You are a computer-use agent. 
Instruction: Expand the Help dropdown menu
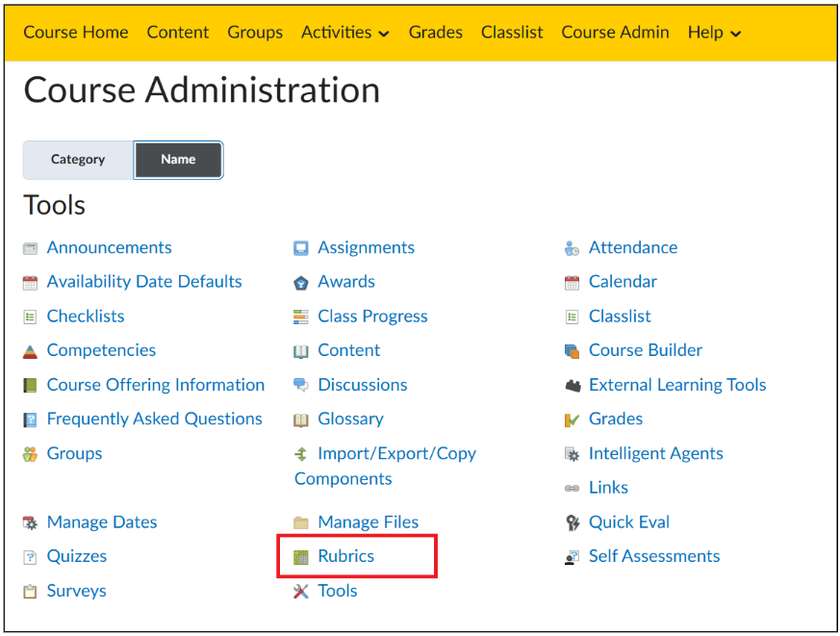pos(714,32)
